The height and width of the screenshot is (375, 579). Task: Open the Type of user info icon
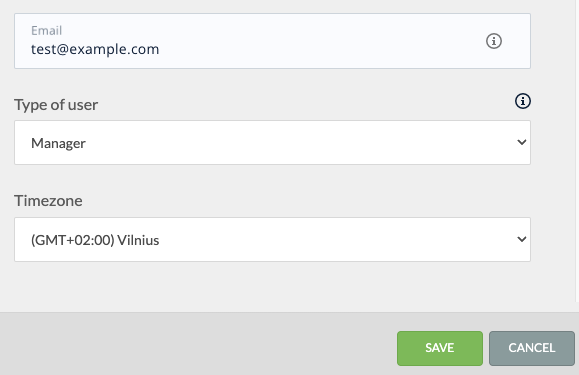coord(523,101)
